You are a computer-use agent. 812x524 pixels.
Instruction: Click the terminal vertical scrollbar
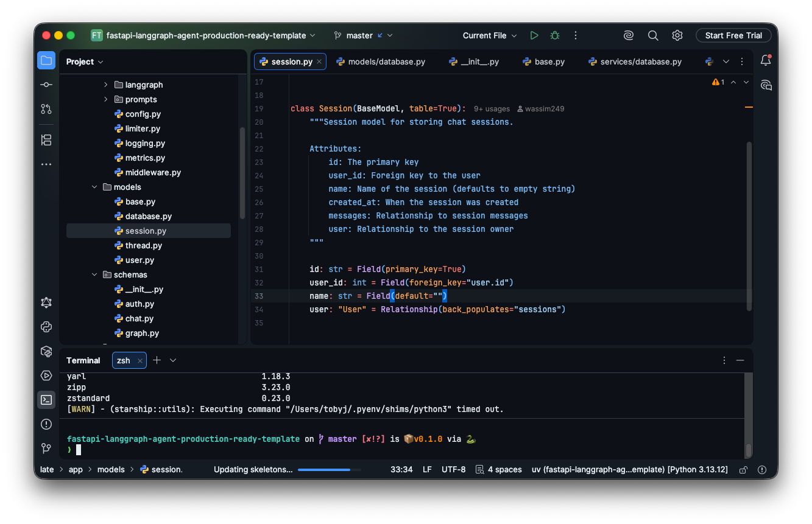[x=749, y=450]
